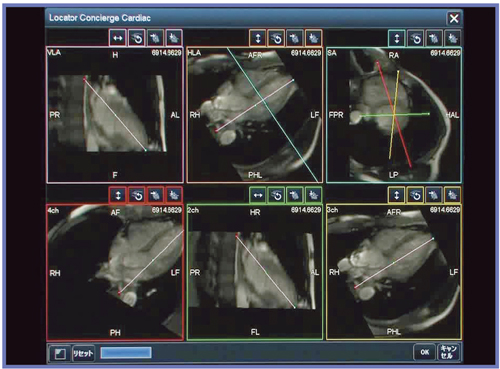This screenshot has width=500, height=369.
Task: Click rotate icon above 3ch view
Action: 416,195
